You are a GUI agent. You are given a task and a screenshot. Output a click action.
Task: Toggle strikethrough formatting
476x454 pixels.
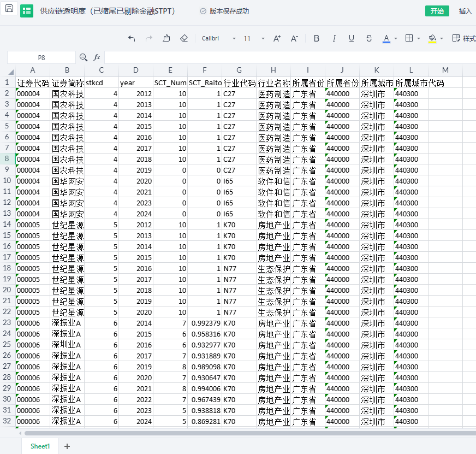[369, 38]
